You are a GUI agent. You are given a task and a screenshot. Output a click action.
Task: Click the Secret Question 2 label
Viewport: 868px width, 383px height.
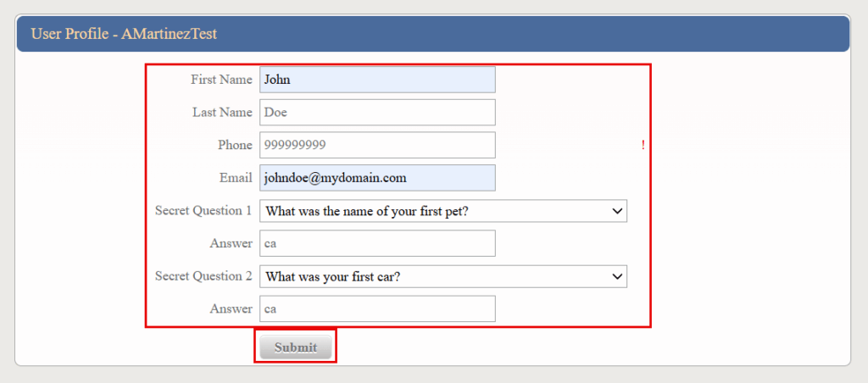(x=203, y=276)
